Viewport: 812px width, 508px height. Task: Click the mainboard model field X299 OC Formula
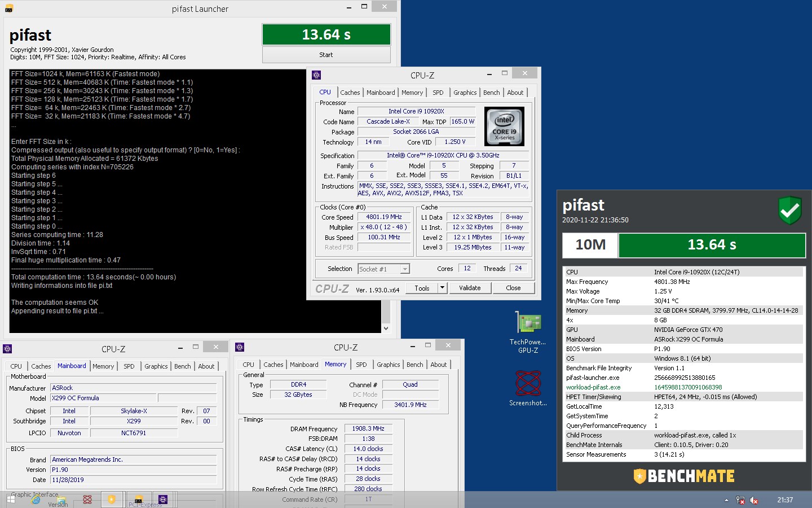pyautogui.click(x=103, y=398)
